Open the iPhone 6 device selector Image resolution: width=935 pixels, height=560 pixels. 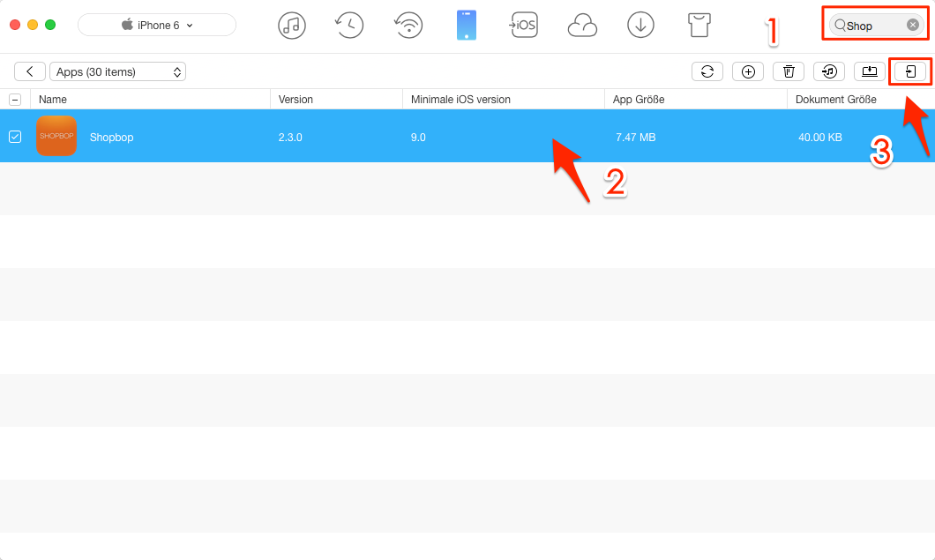coord(157,25)
